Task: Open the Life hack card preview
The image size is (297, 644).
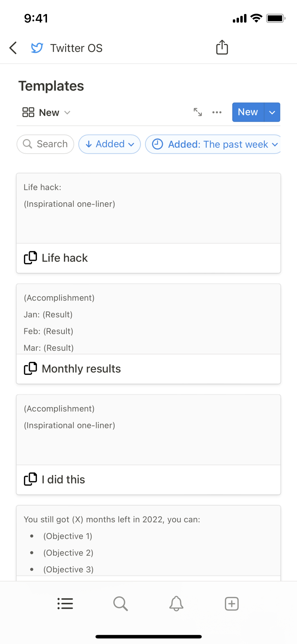Action: point(148,208)
